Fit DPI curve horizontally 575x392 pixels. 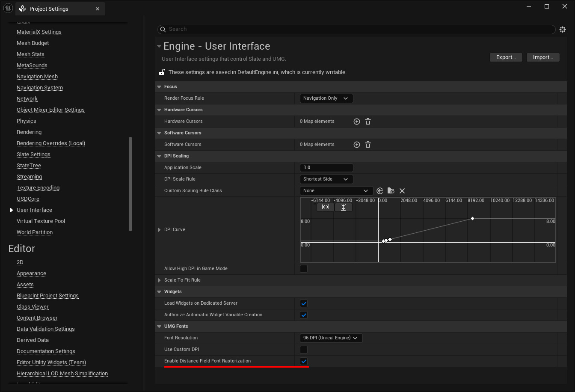pos(326,207)
